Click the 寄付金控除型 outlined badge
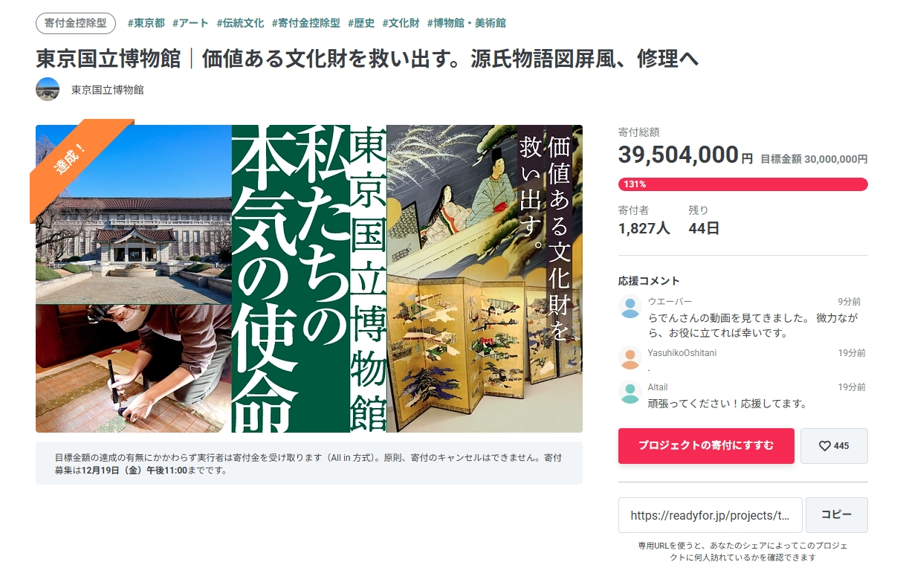 [76, 23]
